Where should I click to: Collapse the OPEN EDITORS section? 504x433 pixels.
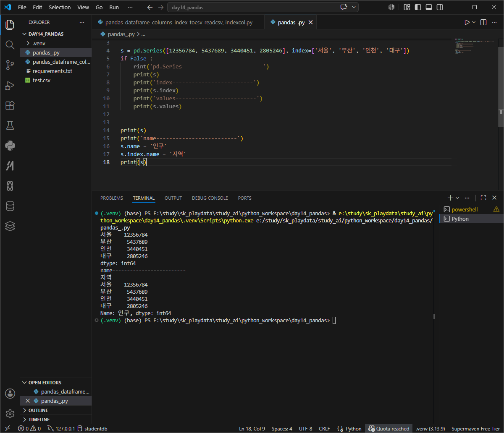(56, 383)
